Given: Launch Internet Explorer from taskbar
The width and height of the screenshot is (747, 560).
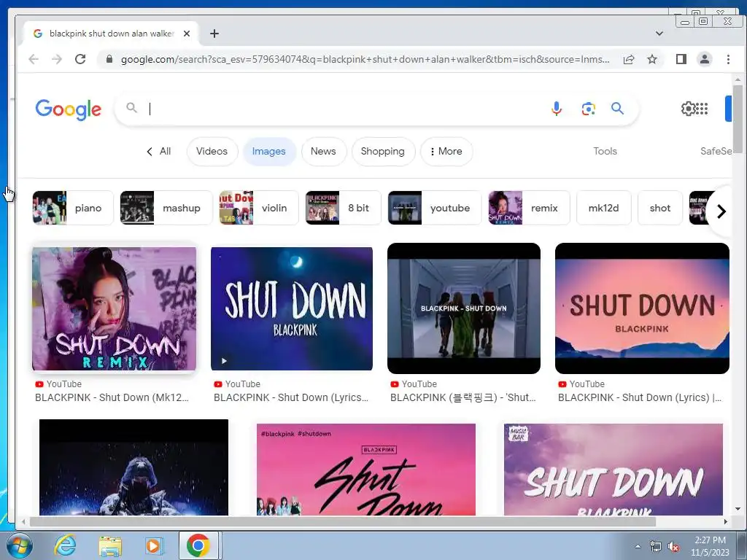Looking at the screenshot, I should pyautogui.click(x=65, y=545).
